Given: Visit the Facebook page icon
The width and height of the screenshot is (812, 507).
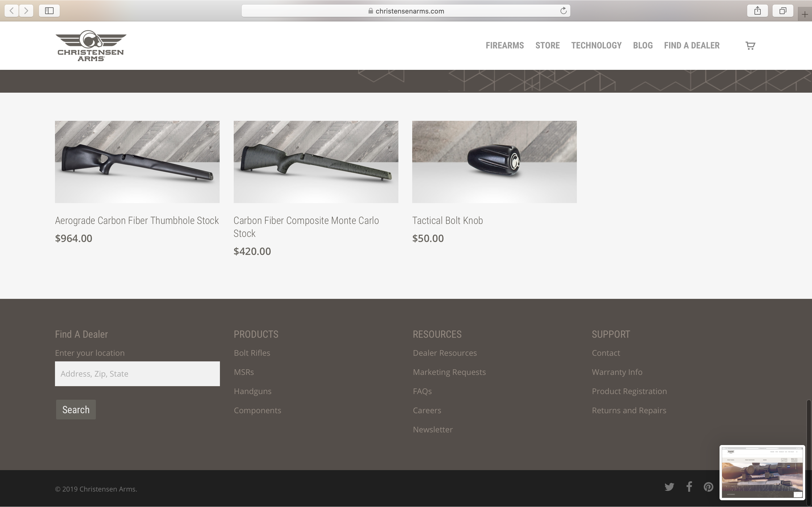Looking at the screenshot, I should (689, 486).
